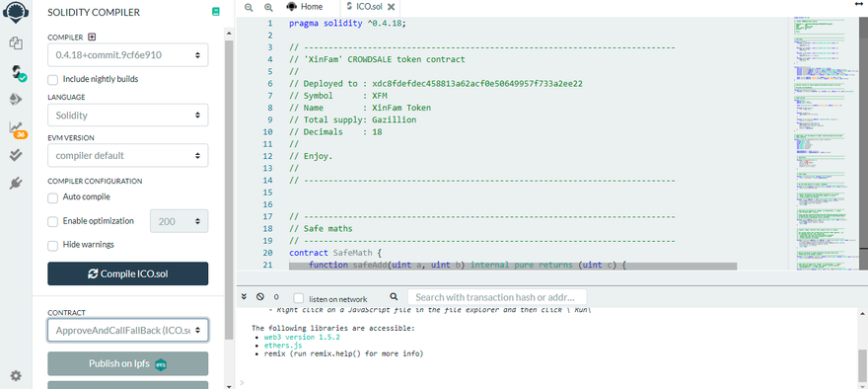Click the Decimals 18 comment line

coord(335,132)
